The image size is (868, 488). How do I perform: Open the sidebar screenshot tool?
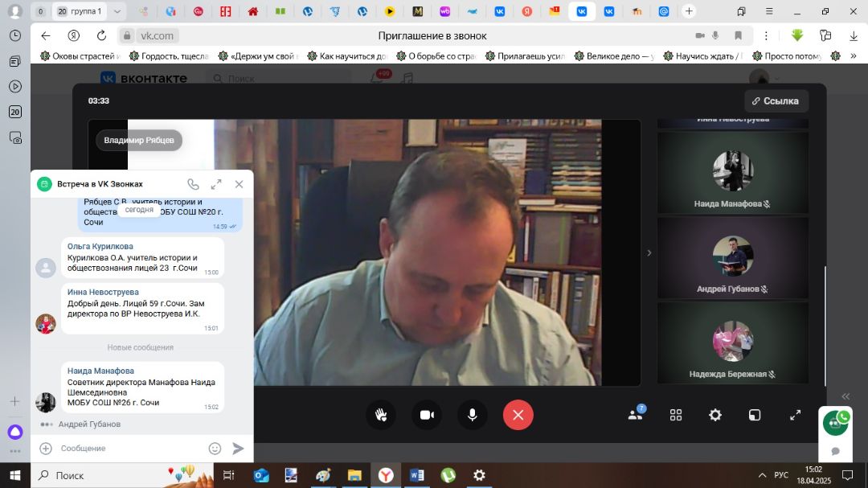point(15,137)
